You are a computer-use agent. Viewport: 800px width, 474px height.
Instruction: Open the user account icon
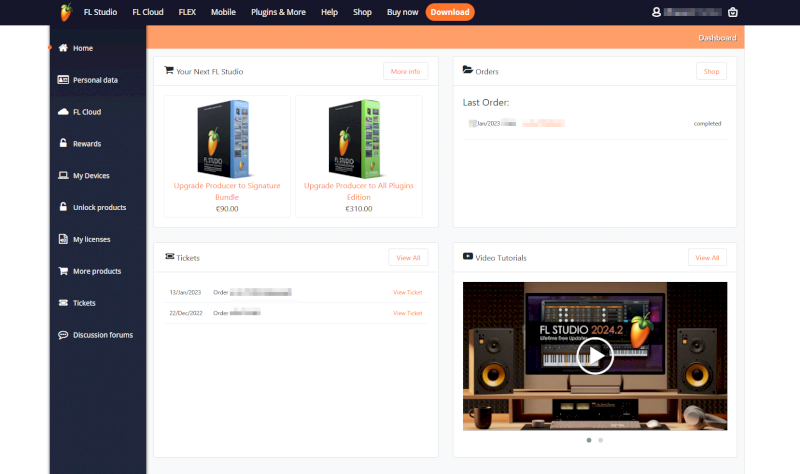coord(656,12)
